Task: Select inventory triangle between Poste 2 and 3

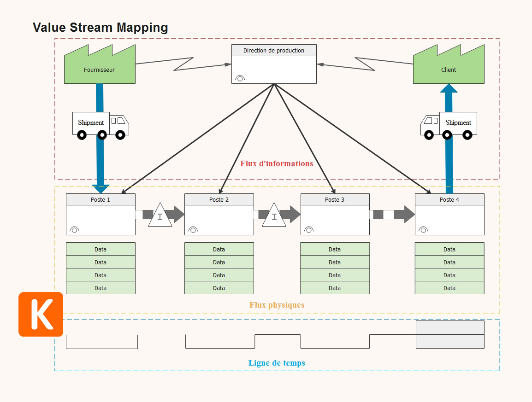Action: tap(274, 215)
